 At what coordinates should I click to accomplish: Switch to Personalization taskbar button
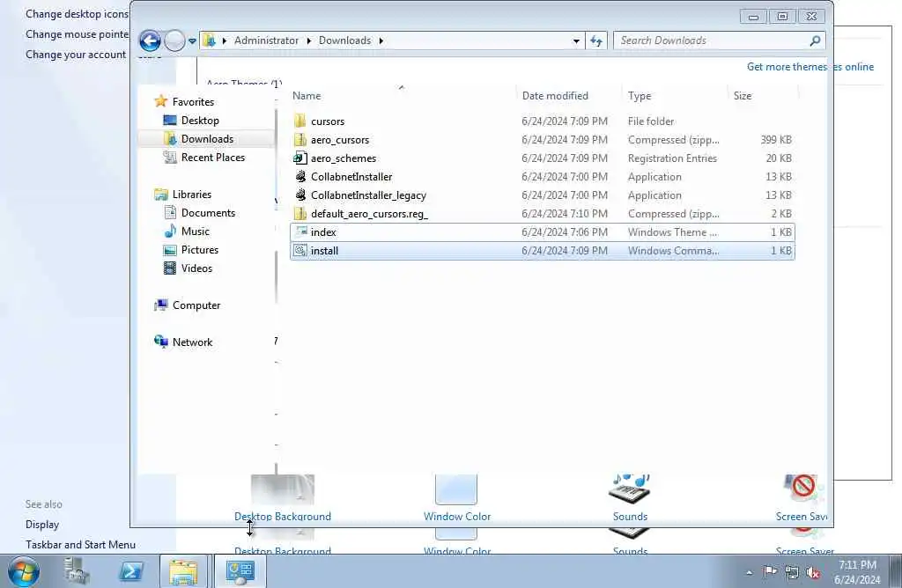(x=240, y=572)
